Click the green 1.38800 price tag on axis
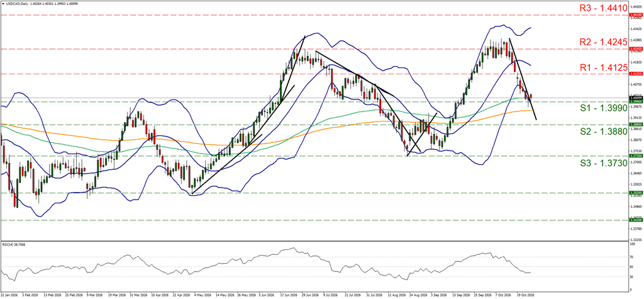The image size is (644, 299). pos(636,124)
